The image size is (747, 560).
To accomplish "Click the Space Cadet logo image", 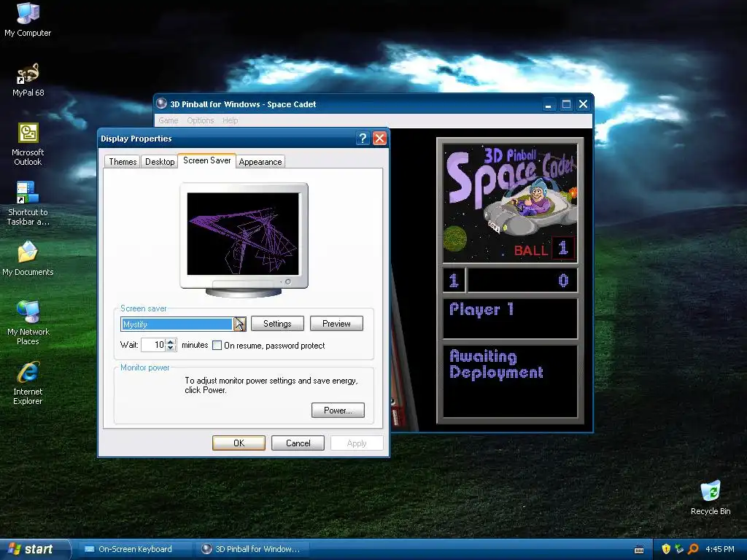I will (510, 203).
